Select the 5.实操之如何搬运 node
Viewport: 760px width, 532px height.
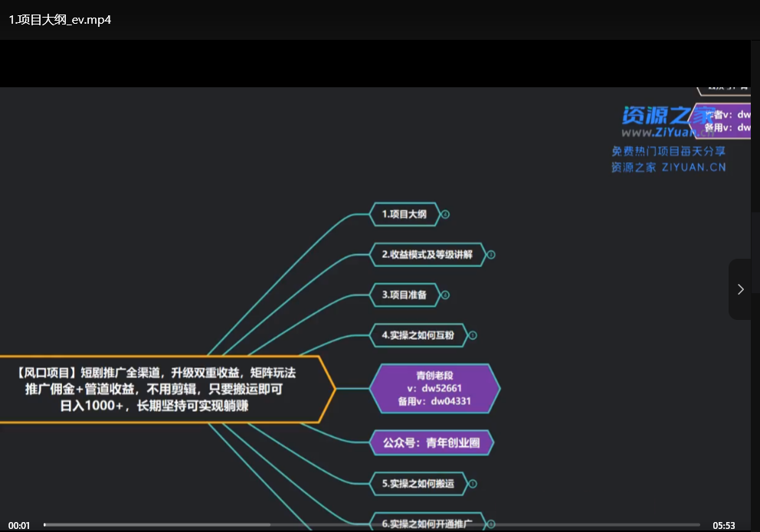(x=418, y=484)
